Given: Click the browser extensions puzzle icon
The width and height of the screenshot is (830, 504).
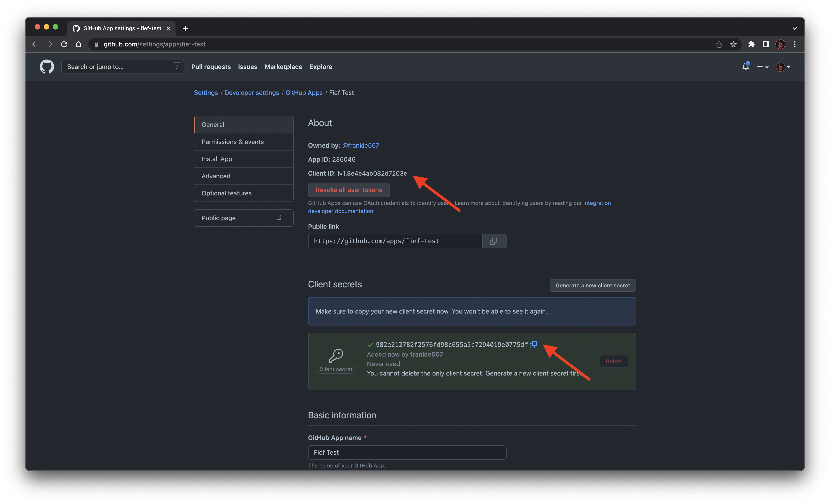Looking at the screenshot, I should pos(752,44).
